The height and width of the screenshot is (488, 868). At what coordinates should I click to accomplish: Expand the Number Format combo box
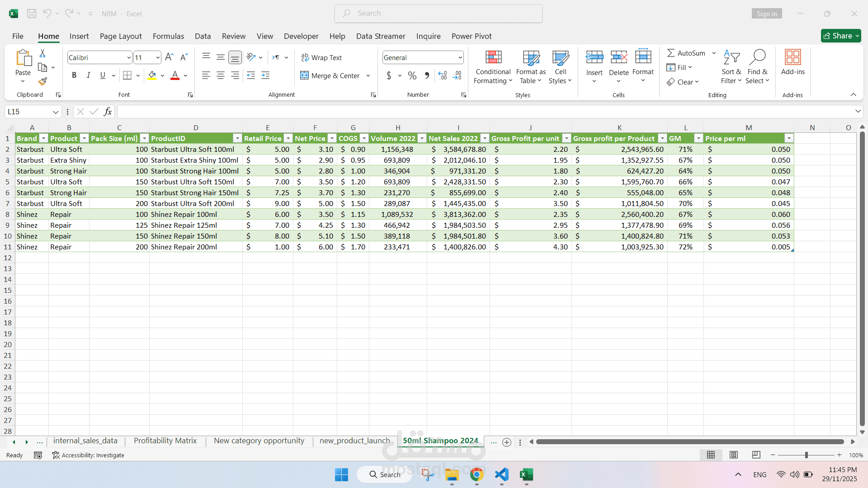pyautogui.click(x=460, y=57)
